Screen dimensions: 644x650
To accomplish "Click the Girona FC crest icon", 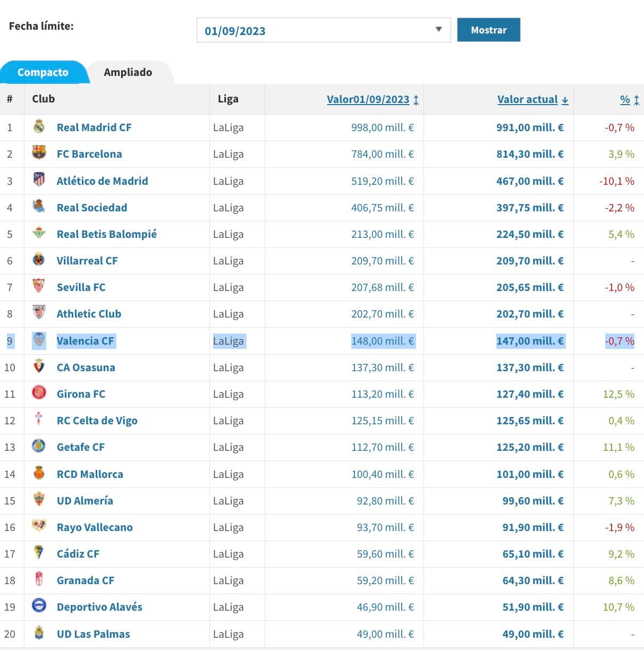I will click(39, 392).
